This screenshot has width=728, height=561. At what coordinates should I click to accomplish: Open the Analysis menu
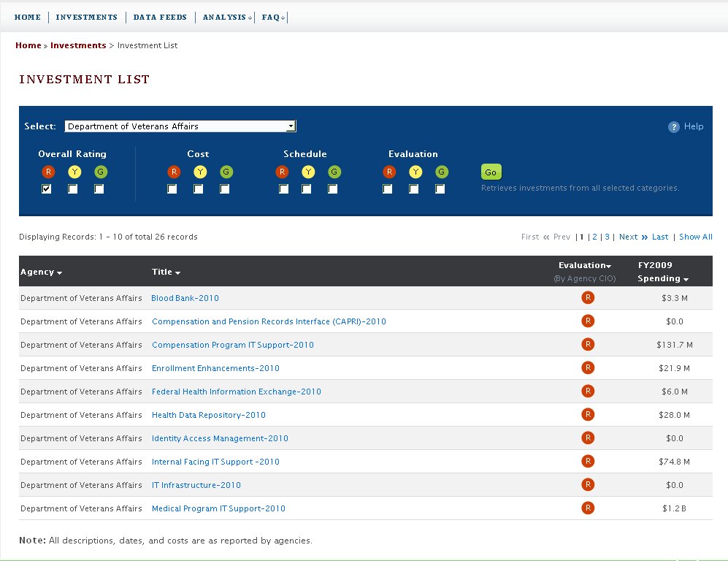click(x=227, y=18)
